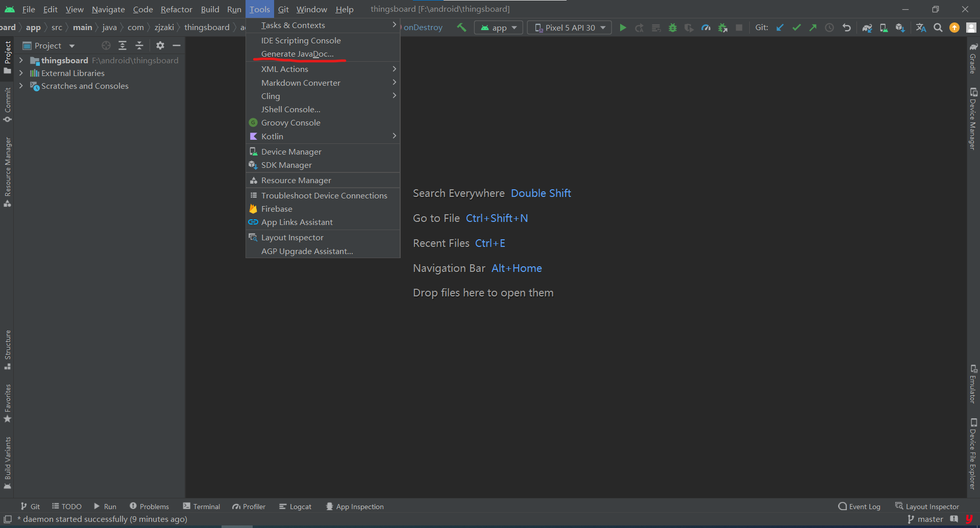
Task: Open Groovy Console from Tools menu
Action: click(x=323, y=122)
